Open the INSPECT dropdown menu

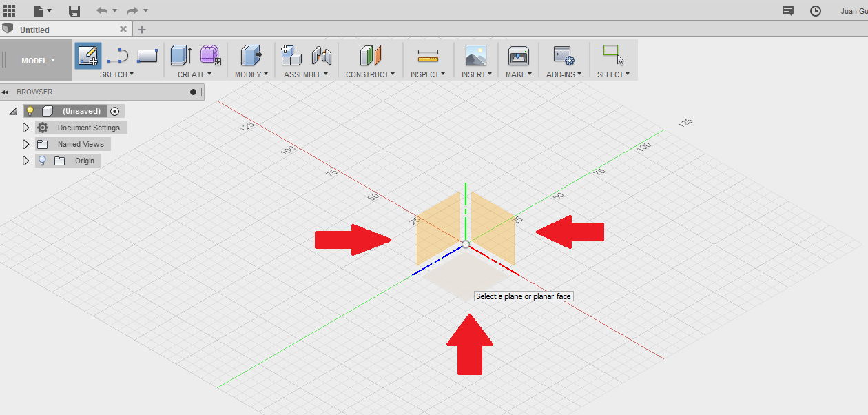pyautogui.click(x=428, y=74)
